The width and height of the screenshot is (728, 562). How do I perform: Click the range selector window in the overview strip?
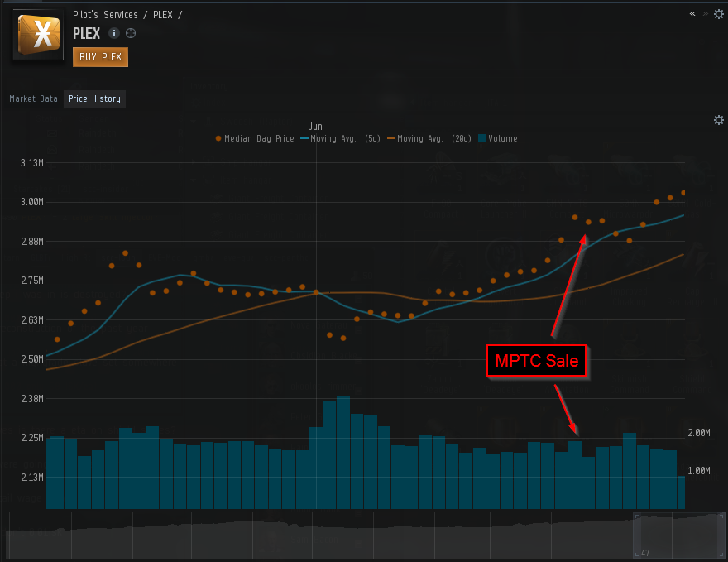(x=679, y=536)
